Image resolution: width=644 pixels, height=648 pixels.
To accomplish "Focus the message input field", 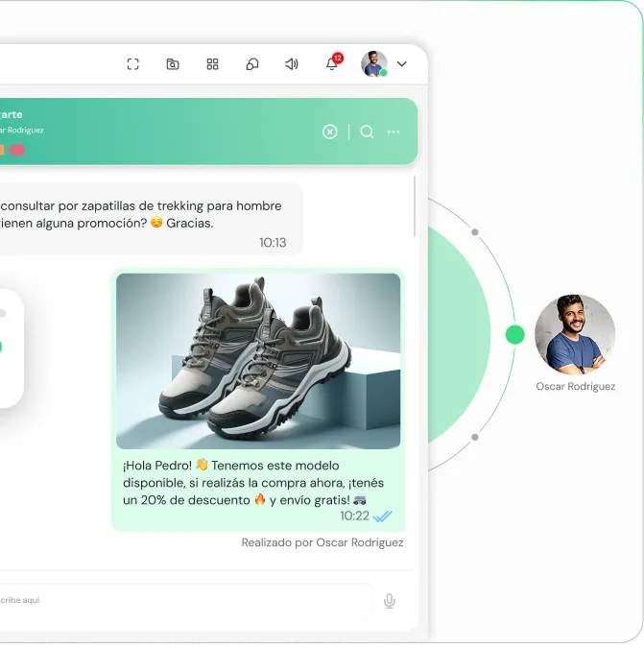I will click(x=186, y=600).
